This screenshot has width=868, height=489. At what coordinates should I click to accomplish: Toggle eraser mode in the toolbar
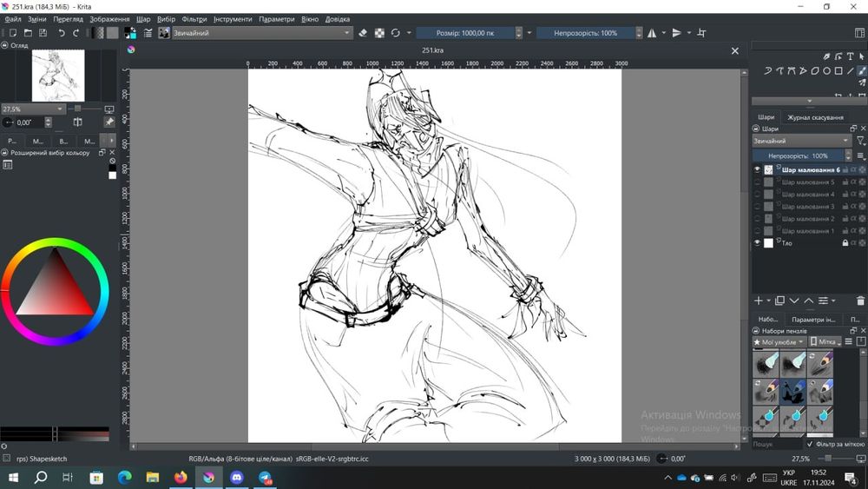363,33
